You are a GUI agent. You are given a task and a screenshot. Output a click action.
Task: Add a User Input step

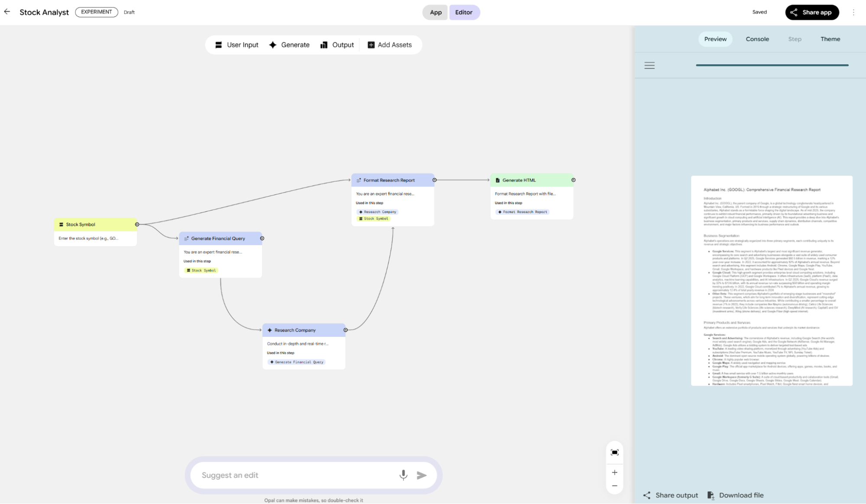[x=237, y=45]
